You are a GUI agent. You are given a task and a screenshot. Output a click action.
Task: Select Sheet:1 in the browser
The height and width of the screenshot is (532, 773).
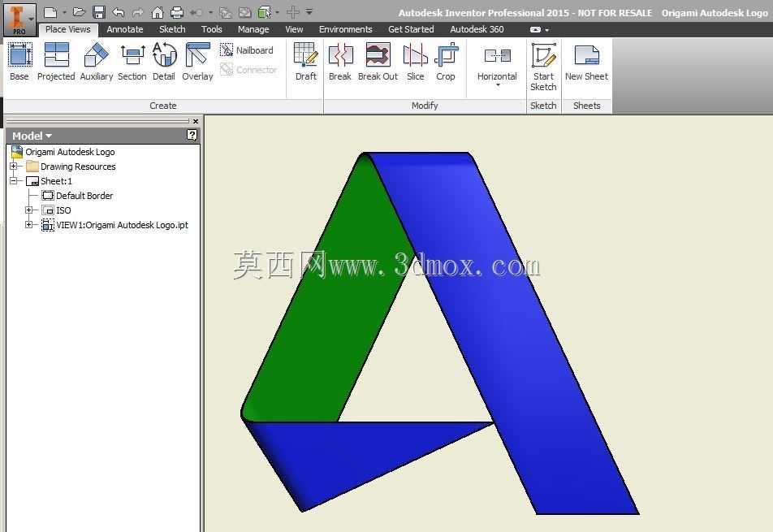click(x=56, y=181)
